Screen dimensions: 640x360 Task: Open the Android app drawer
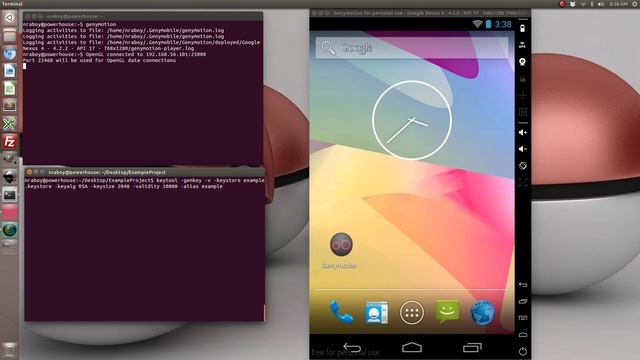pos(411,313)
